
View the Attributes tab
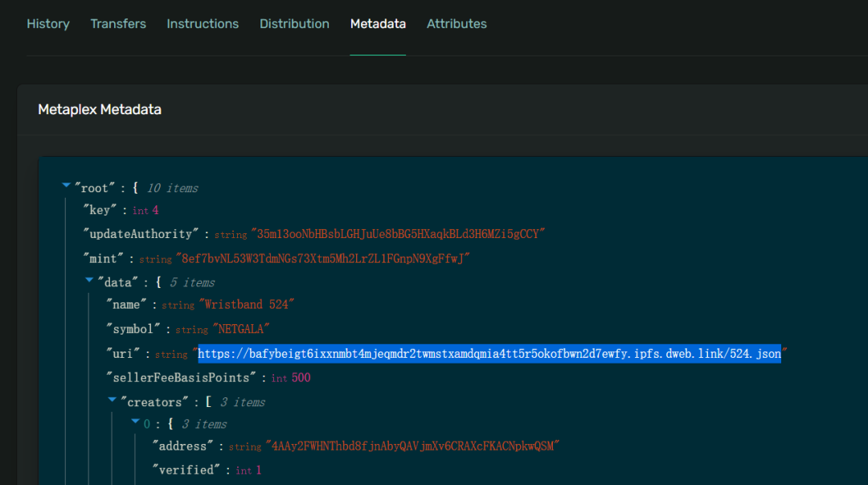point(457,24)
